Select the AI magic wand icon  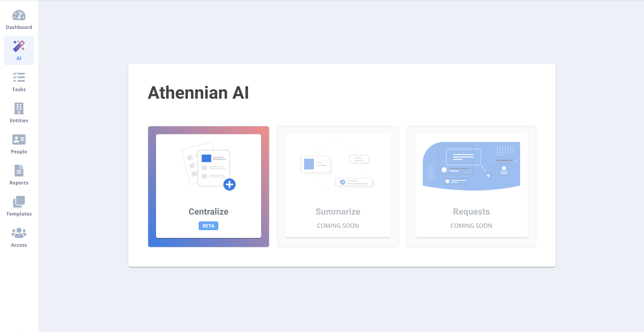pos(19,46)
